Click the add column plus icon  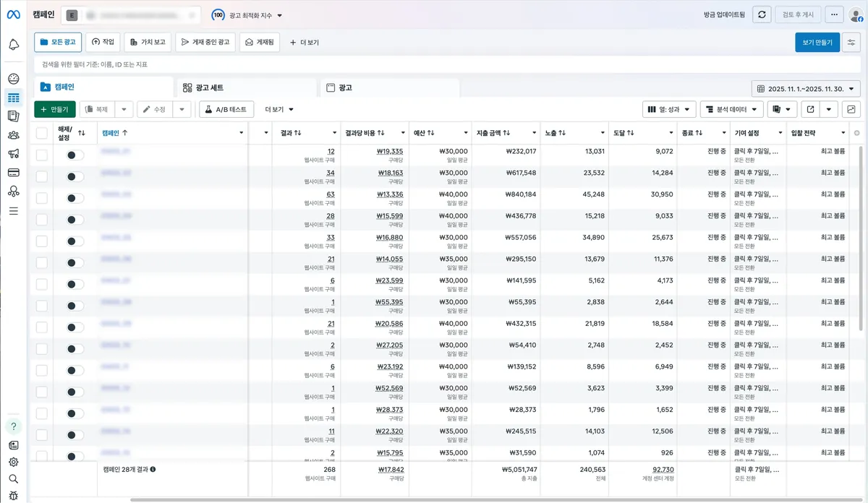click(x=857, y=133)
